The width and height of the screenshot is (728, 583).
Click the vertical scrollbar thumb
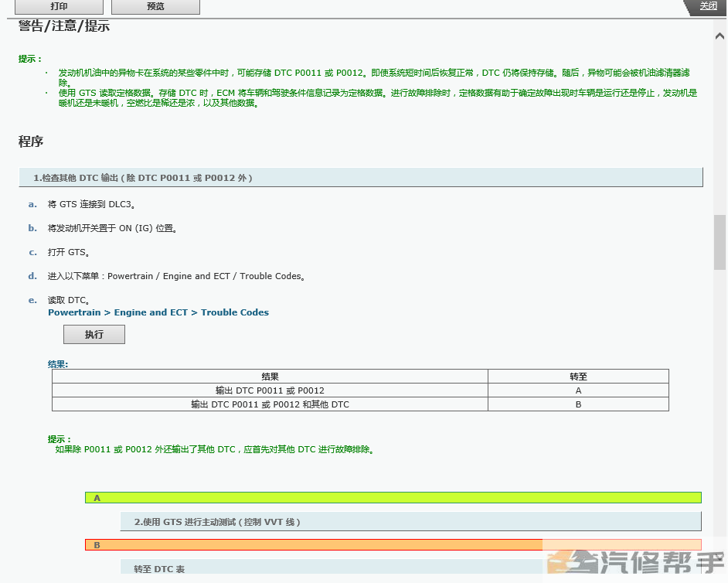(x=719, y=242)
